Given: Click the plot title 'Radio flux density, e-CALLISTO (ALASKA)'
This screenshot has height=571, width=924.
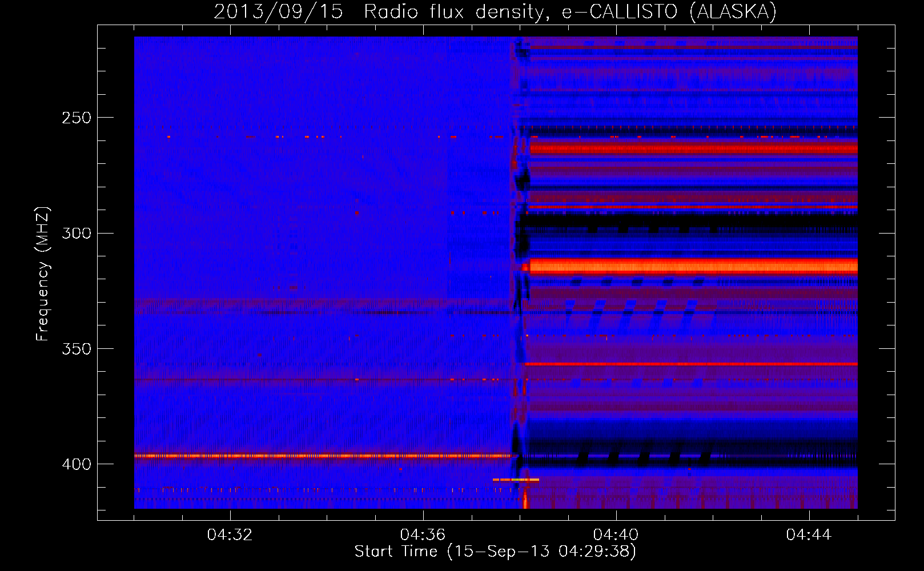Looking at the screenshot, I should [570, 12].
